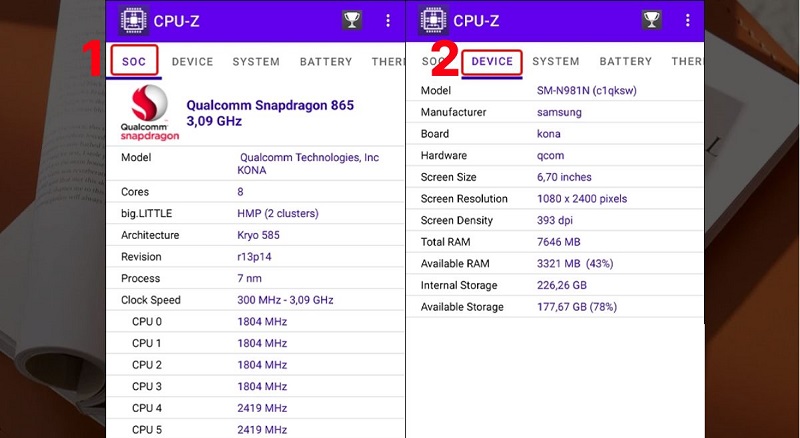Click the CPU 5 row label

click(147, 430)
